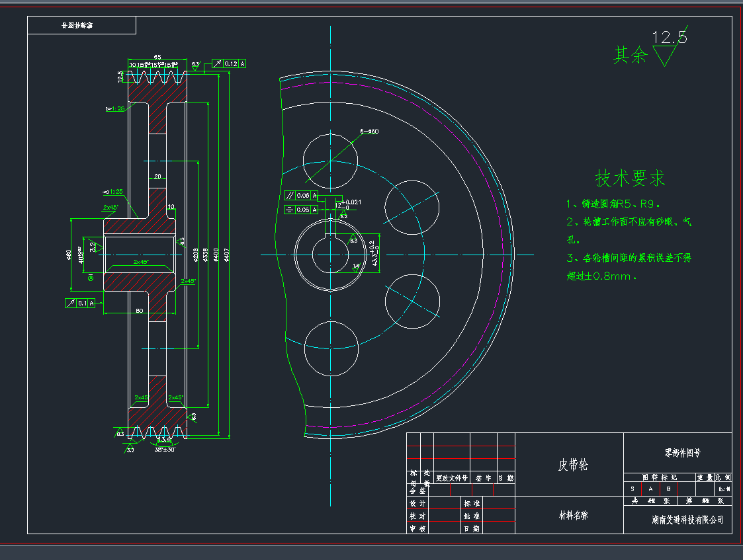The width and height of the screenshot is (743, 560).
Task: Click the 更改文件号 title block cell
Action: [451, 478]
